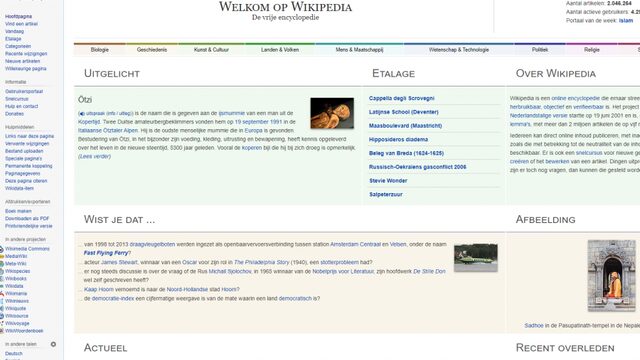Open the Amsterdam Centraal link
Viewport: 640px width, 360px height.
click(355, 244)
